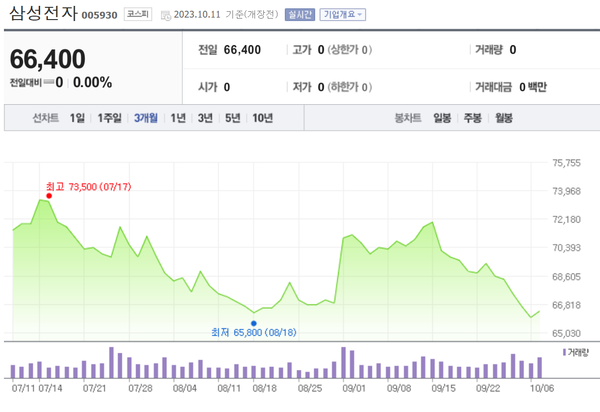Show the 1년 line chart
Screen dimensions: 600x412
[x=178, y=118]
